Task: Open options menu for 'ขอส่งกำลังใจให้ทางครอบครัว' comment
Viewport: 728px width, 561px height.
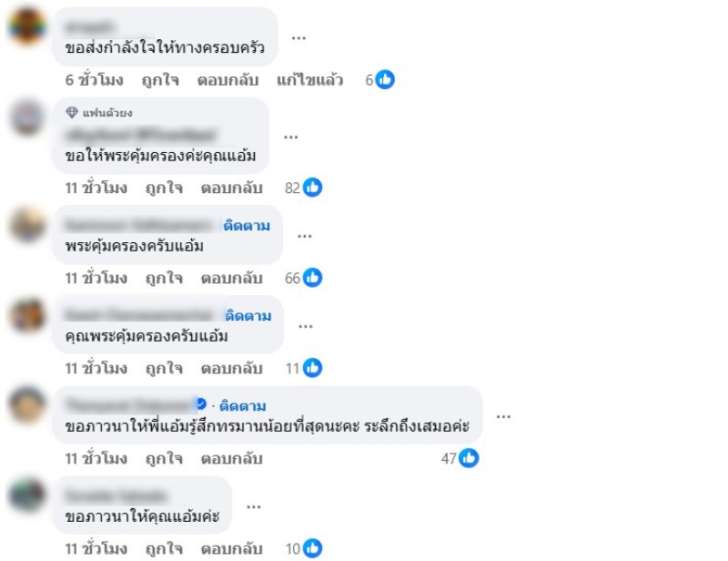Action: [x=298, y=37]
